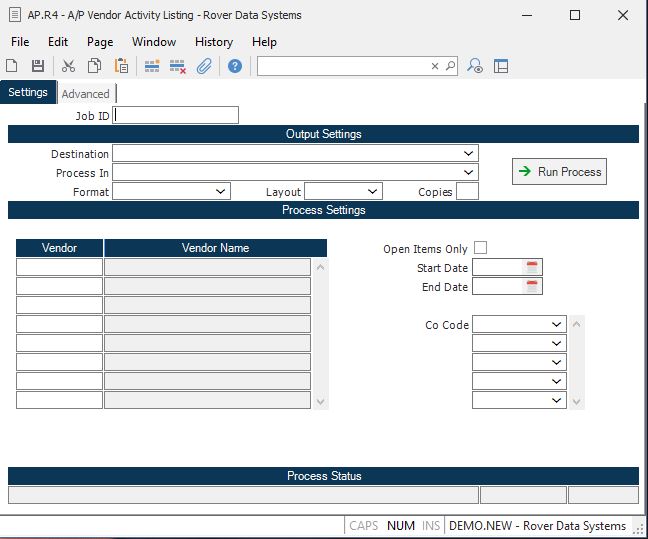This screenshot has width=648, height=539.
Task: Click the Paste clipboard icon
Action: tap(121, 66)
